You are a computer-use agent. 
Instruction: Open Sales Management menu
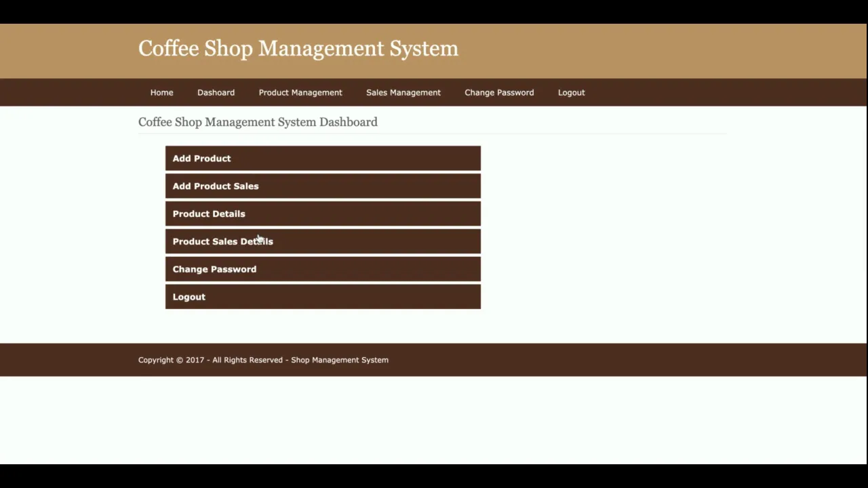pyautogui.click(x=403, y=92)
